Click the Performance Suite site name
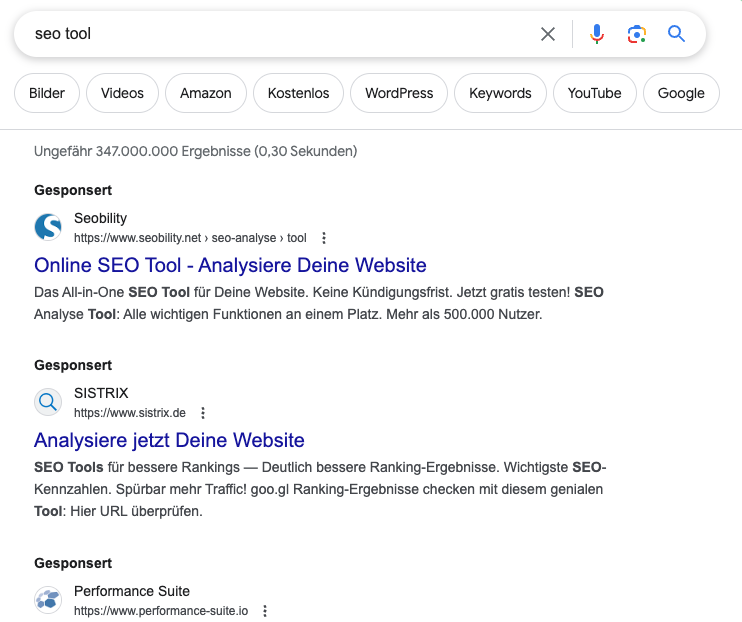Screen dimensions: 742x622 (132, 591)
